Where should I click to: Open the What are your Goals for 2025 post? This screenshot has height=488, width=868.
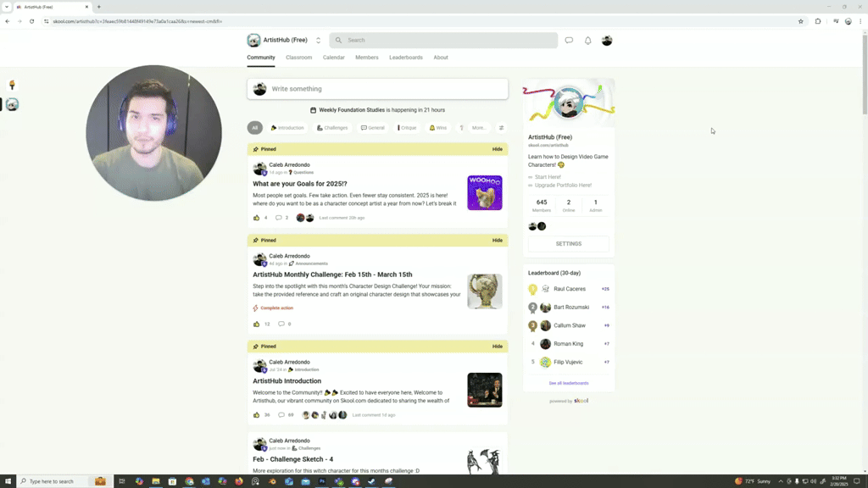click(300, 184)
